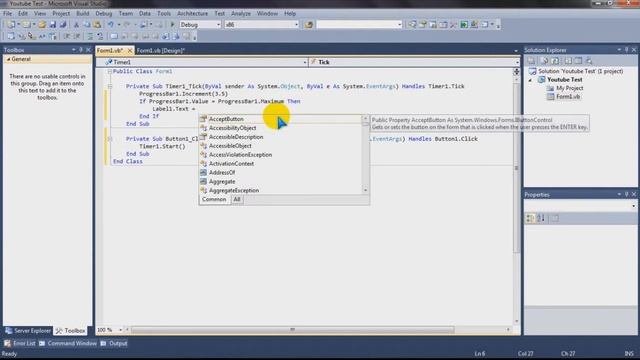Switch to Form1.vb [Design]* tab
The width and height of the screenshot is (640, 360).
click(x=161, y=51)
